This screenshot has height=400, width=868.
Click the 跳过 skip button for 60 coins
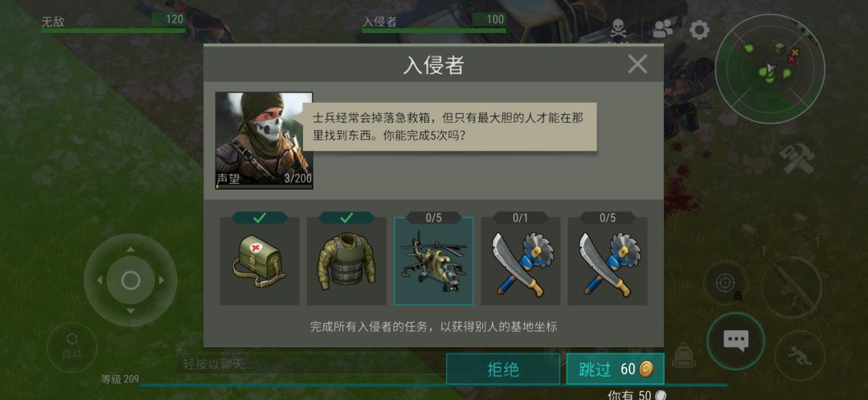coord(615,369)
